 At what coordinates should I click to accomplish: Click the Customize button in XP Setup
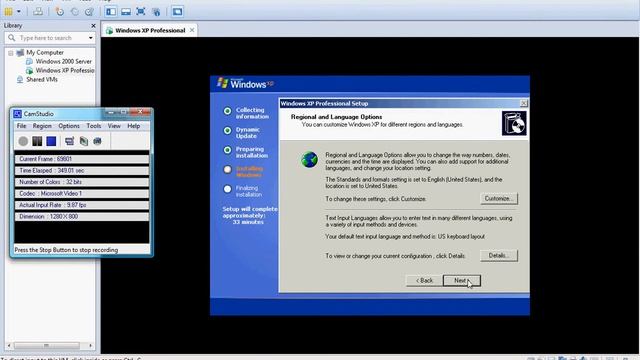pyautogui.click(x=499, y=199)
